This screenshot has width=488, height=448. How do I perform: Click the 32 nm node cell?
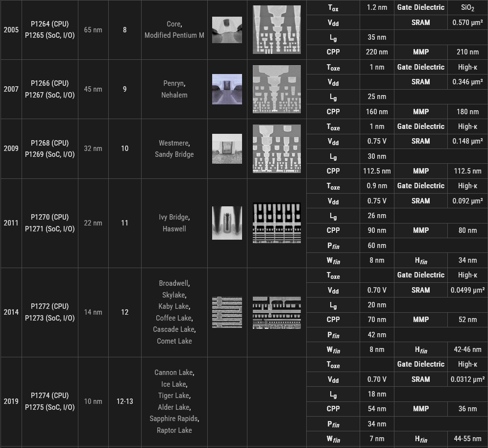tap(93, 149)
